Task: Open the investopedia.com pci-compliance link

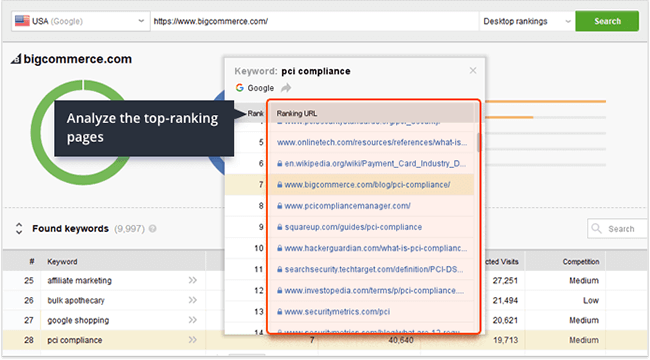Action: pos(374,290)
